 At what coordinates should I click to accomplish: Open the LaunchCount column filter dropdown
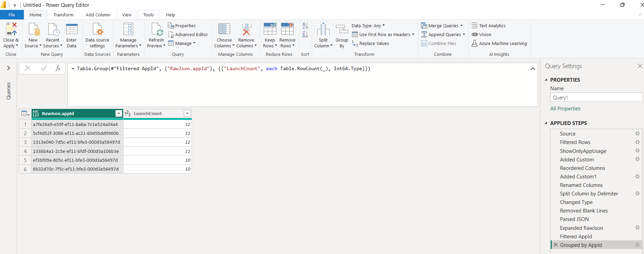click(x=187, y=113)
